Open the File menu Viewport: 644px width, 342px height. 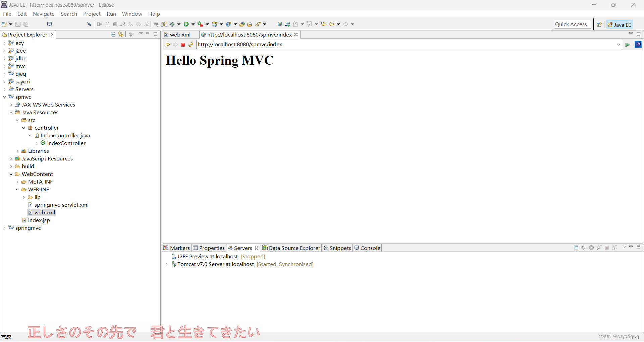click(x=7, y=14)
